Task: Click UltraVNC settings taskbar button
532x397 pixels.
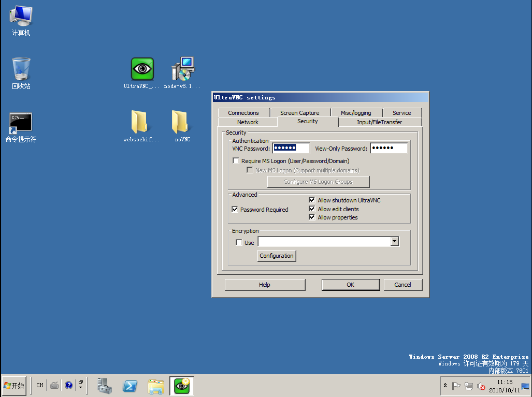Action: pos(182,386)
